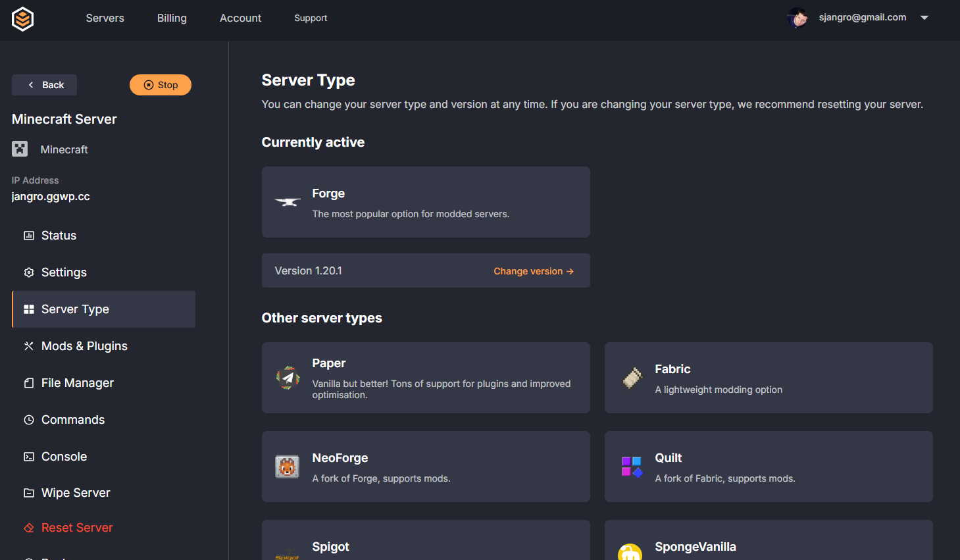Screen dimensions: 960x560
Task: Select the Quilt server type card
Action: (768, 466)
